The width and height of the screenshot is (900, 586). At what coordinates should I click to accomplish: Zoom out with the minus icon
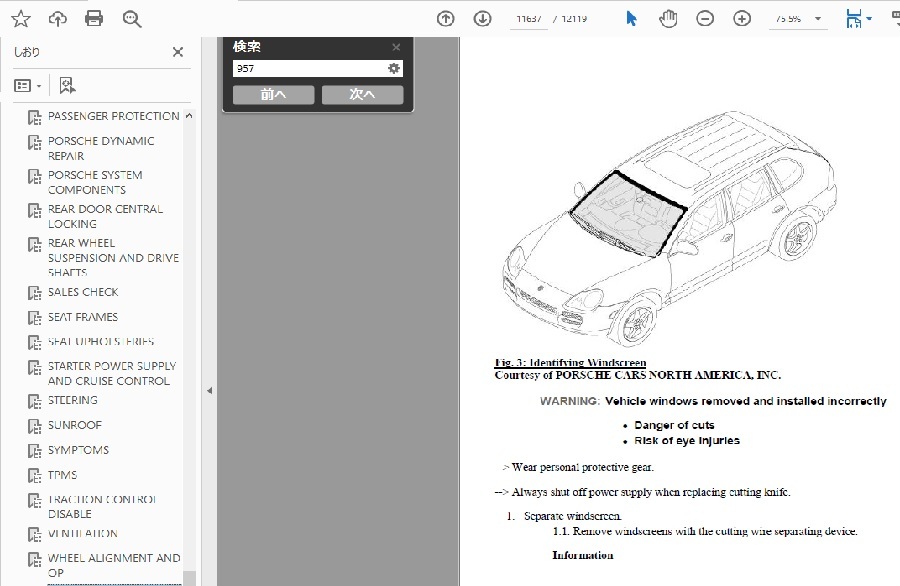(x=705, y=19)
